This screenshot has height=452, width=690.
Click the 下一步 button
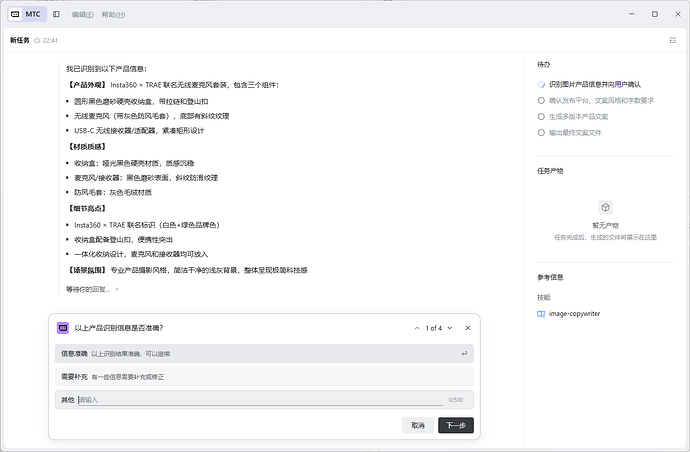tap(456, 425)
